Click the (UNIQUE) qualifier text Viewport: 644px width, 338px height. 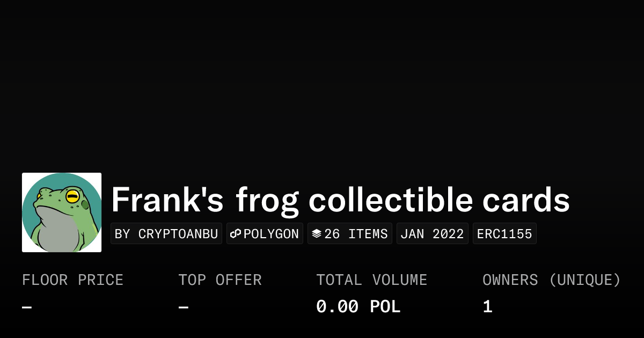585,280
